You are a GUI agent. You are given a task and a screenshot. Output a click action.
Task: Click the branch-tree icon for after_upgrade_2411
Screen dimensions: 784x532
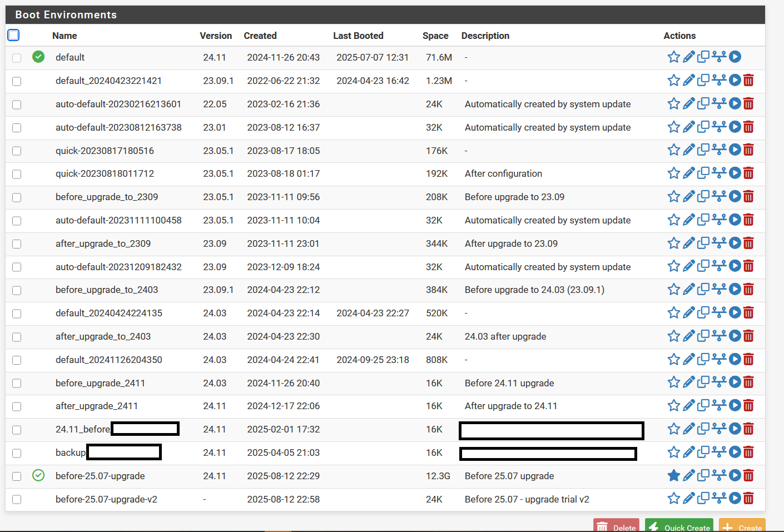pos(719,406)
